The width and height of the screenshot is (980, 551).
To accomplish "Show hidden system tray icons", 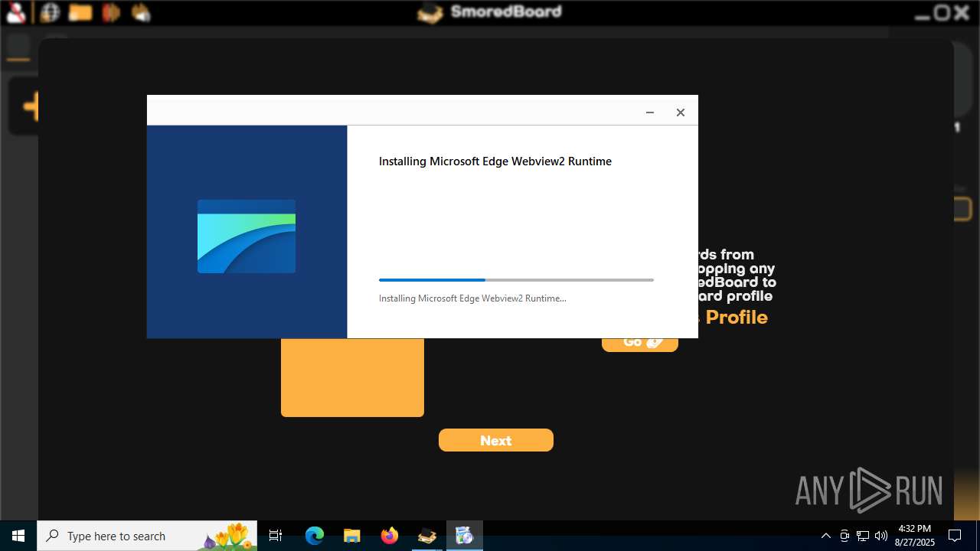I will pos(825,536).
